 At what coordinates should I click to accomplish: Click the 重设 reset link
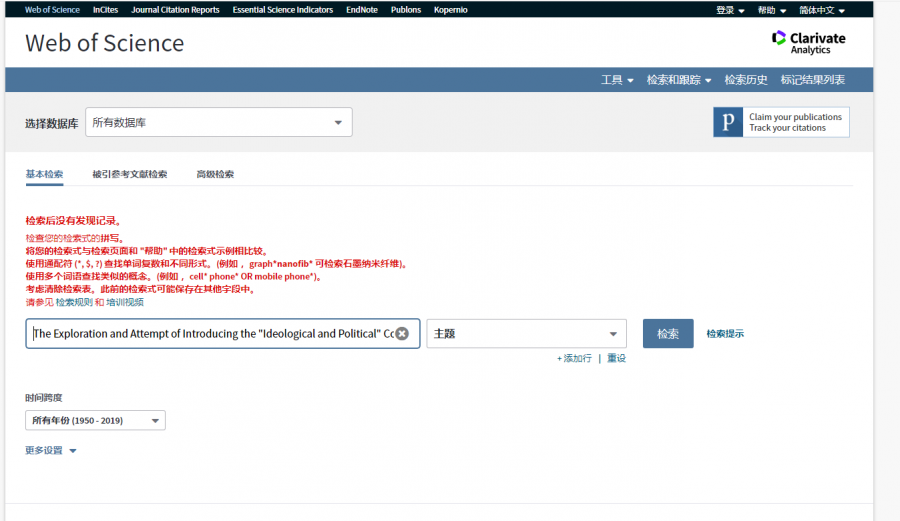click(616, 358)
